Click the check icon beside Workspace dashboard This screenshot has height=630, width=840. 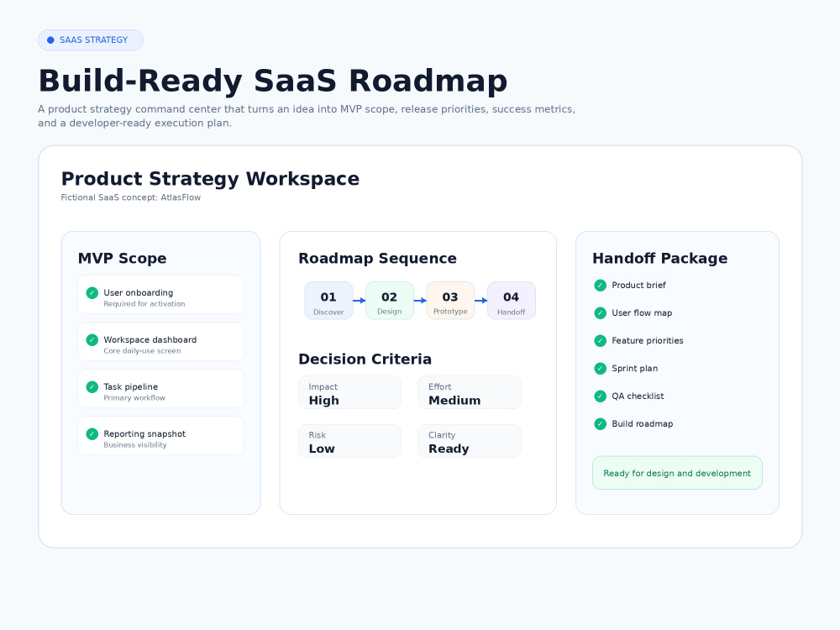[92, 340]
